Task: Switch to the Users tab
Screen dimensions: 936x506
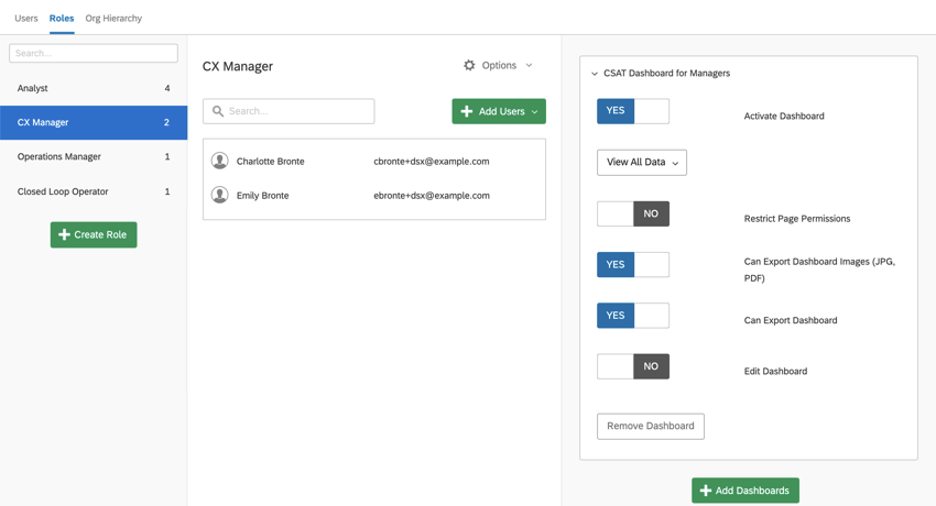Action: pyautogui.click(x=26, y=18)
